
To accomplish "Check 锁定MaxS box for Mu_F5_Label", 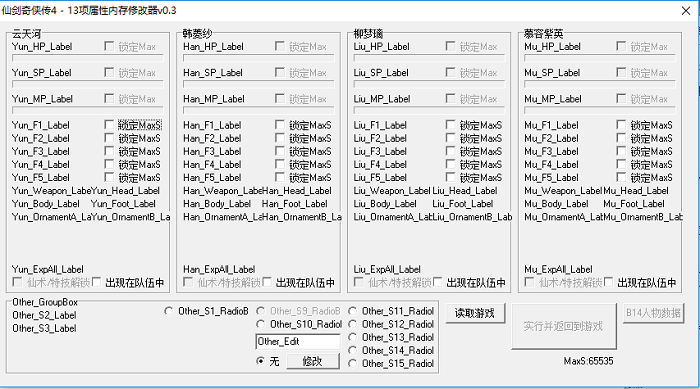I will (621, 177).
